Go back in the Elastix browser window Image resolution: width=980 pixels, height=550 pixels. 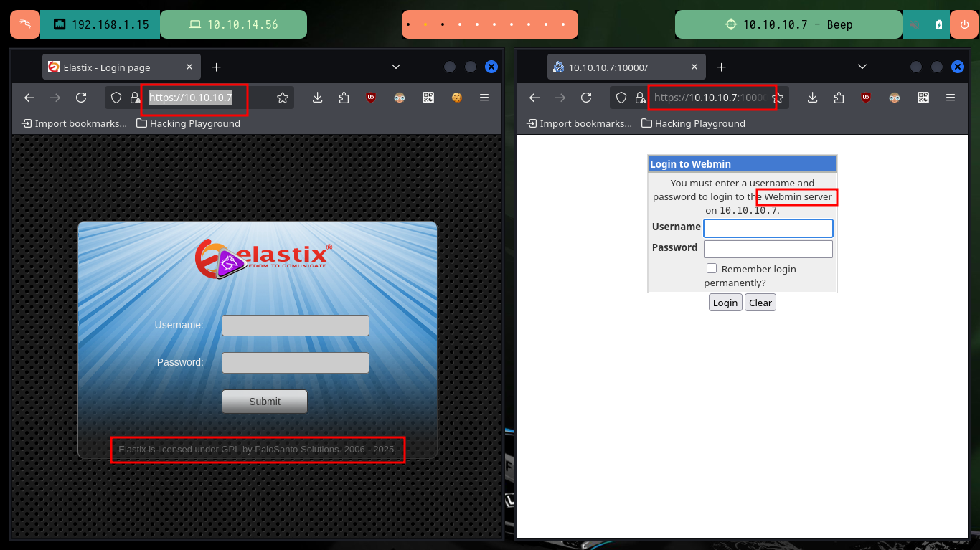pyautogui.click(x=29, y=98)
